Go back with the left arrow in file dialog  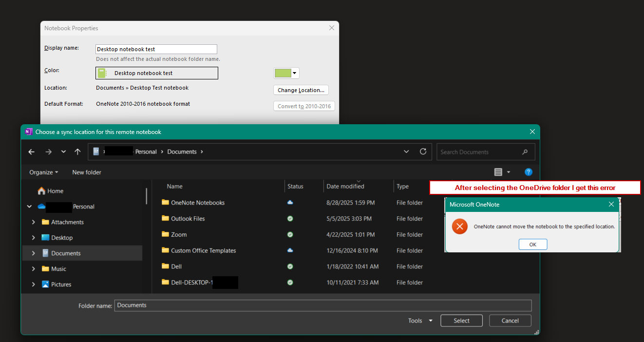(32, 152)
